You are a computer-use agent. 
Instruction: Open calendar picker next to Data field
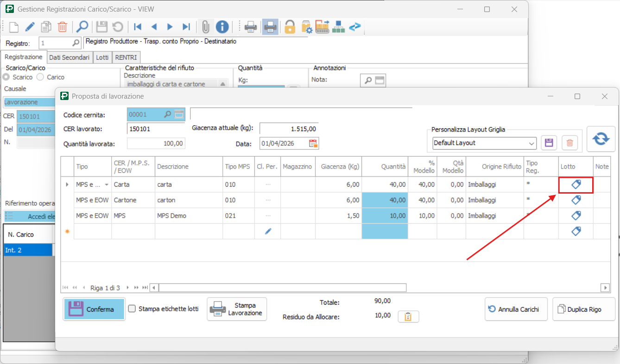pyautogui.click(x=313, y=144)
